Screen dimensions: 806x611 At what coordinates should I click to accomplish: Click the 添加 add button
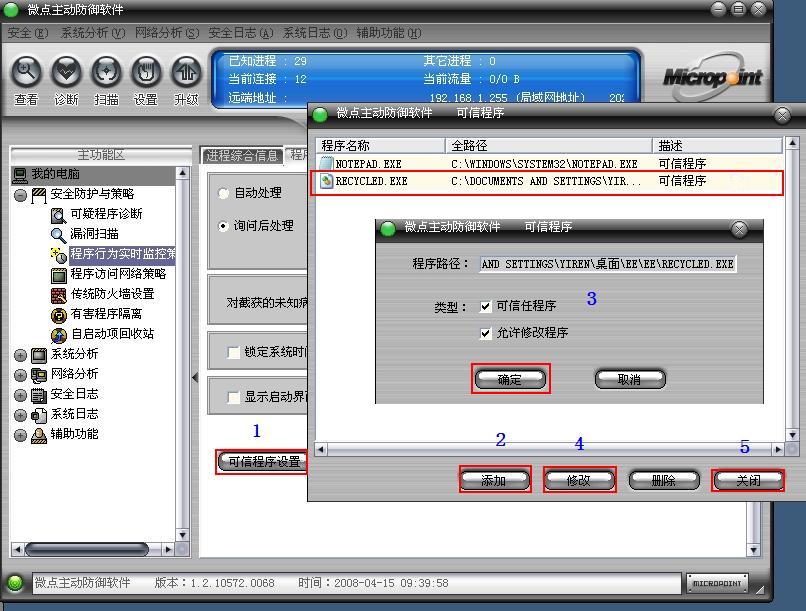pyautogui.click(x=494, y=480)
